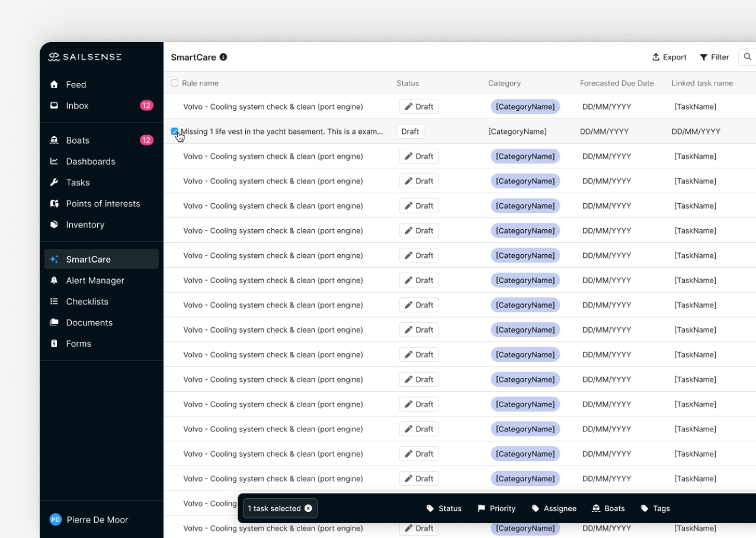The image size is (756, 538).
Task: Sort by the Status column header
Action: (408, 83)
